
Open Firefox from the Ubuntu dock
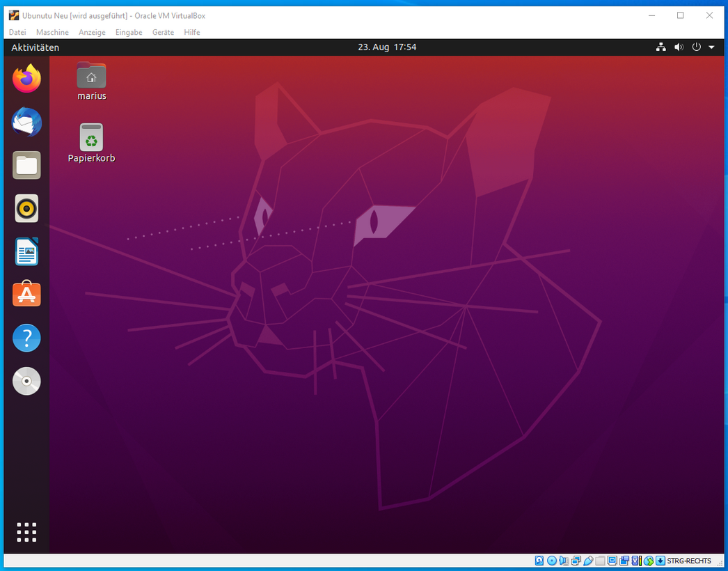coord(26,79)
